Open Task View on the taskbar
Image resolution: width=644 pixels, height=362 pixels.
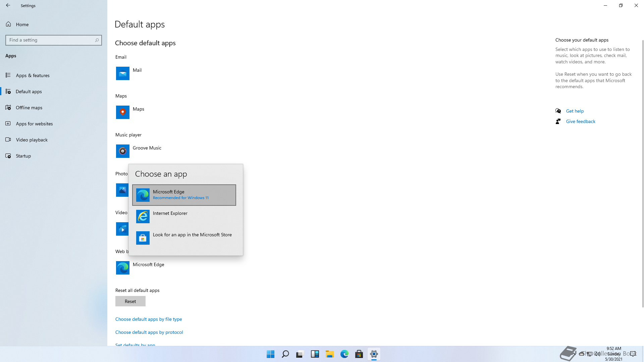pyautogui.click(x=300, y=354)
